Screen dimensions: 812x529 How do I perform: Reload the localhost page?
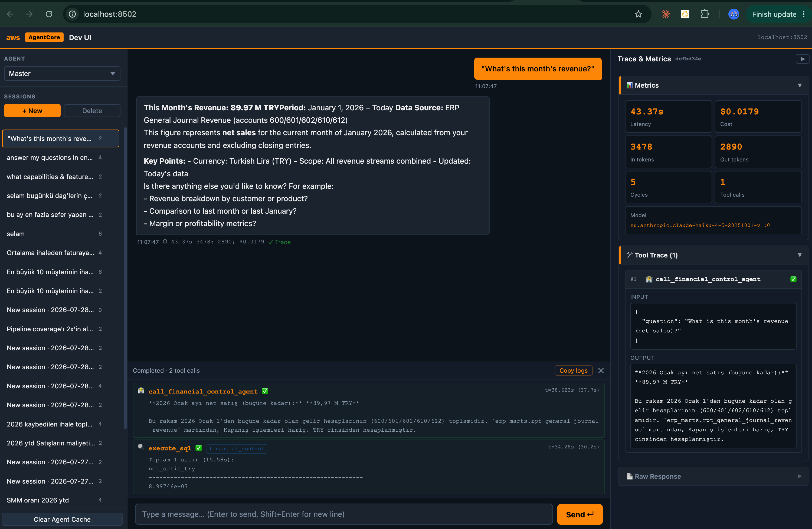coord(49,14)
